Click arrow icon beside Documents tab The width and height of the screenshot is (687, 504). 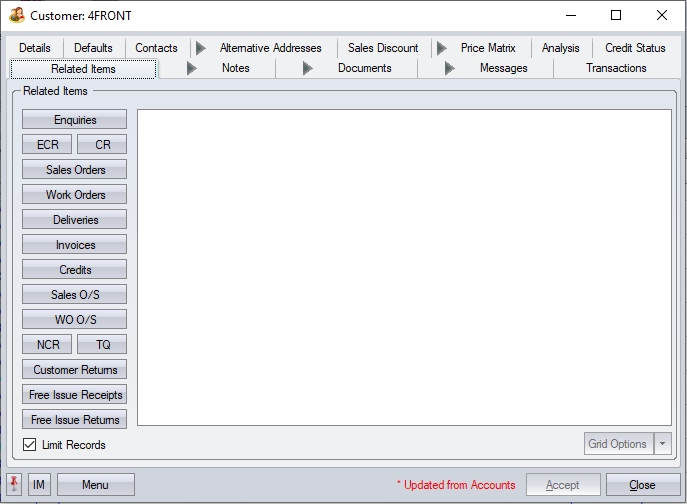308,68
